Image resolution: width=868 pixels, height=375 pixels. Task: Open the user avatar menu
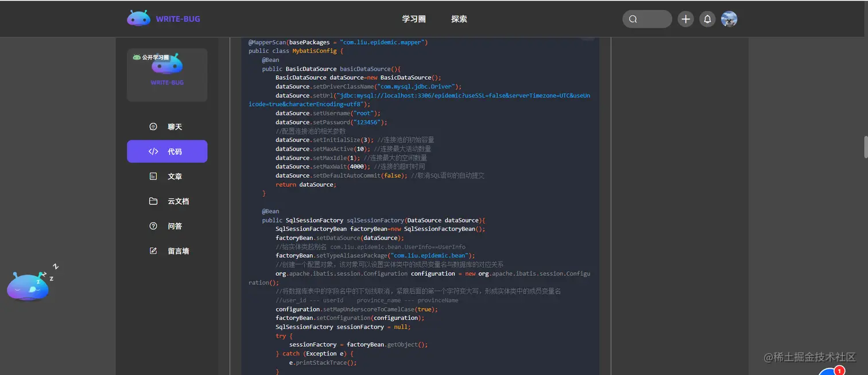pyautogui.click(x=729, y=19)
